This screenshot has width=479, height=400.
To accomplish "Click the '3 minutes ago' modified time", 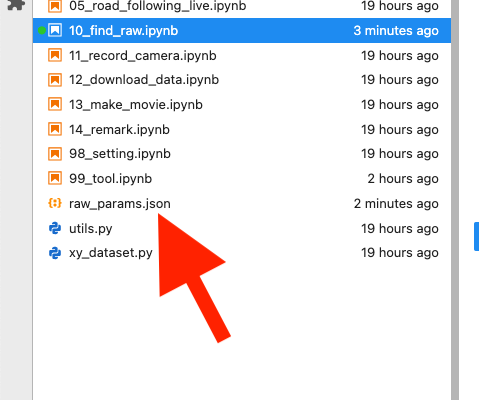I will click(x=396, y=31).
